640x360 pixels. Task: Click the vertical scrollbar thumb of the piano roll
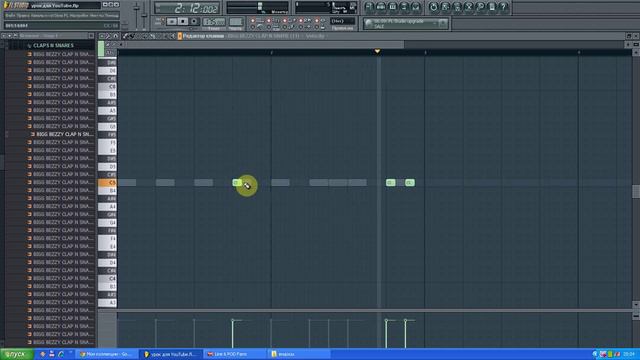tap(636, 191)
